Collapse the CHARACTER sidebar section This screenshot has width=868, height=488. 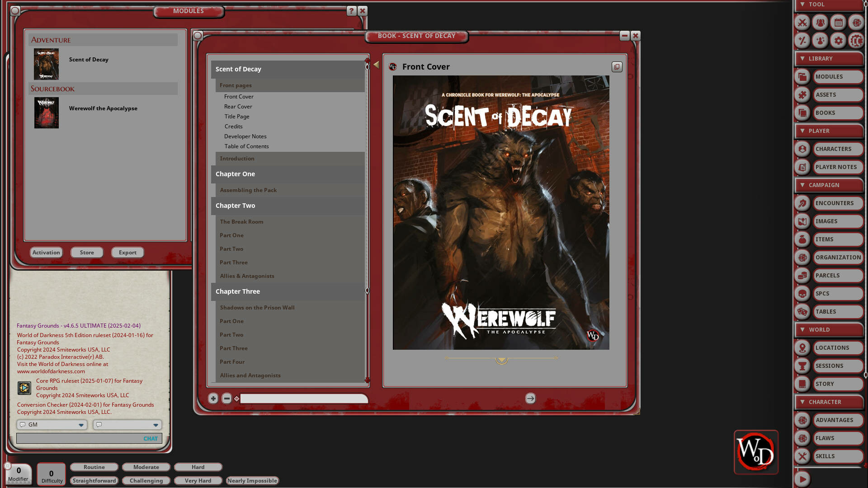pyautogui.click(x=803, y=402)
